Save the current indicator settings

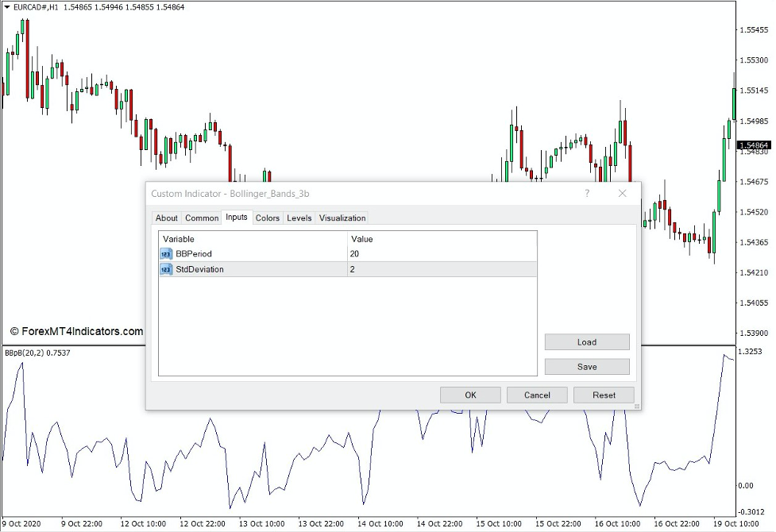[x=587, y=366]
